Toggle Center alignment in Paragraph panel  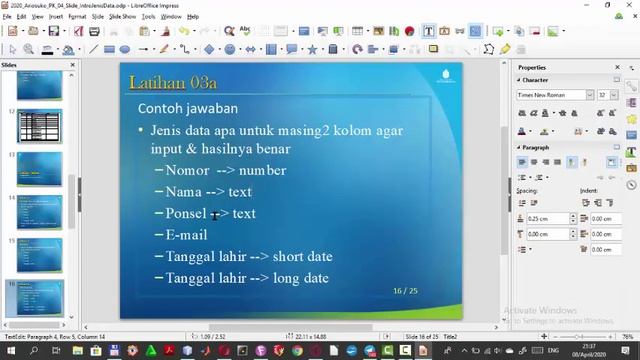534,162
